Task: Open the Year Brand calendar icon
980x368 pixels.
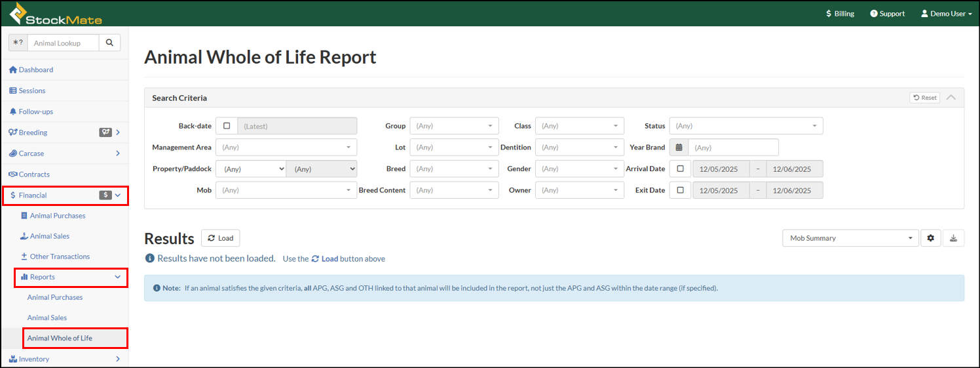Action: [x=679, y=148]
